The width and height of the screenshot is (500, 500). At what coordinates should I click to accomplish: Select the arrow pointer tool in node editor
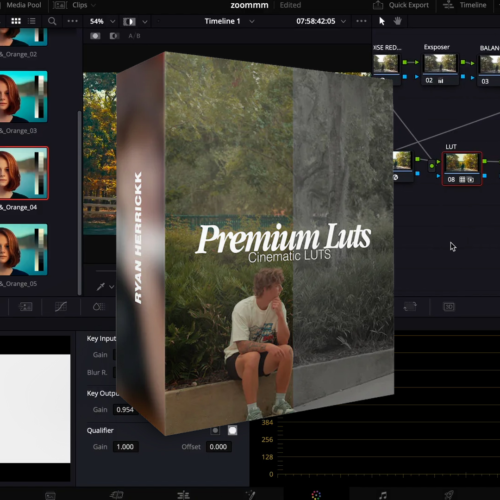pyautogui.click(x=382, y=21)
